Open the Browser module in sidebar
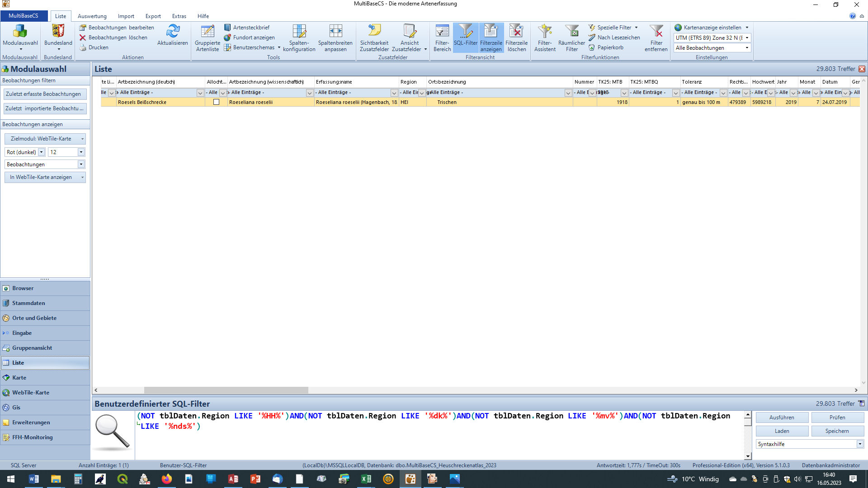Image resolution: width=868 pixels, height=488 pixels. (45, 288)
